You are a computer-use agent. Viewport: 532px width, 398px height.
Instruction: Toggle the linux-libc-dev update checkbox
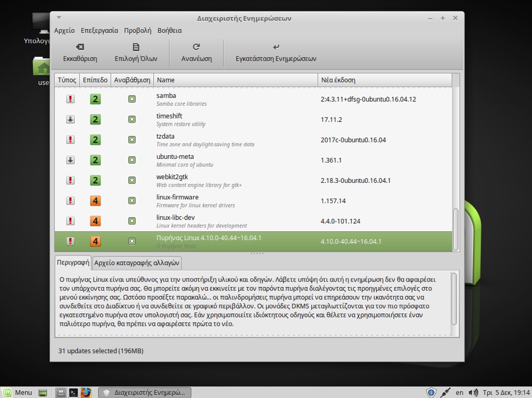tap(132, 221)
